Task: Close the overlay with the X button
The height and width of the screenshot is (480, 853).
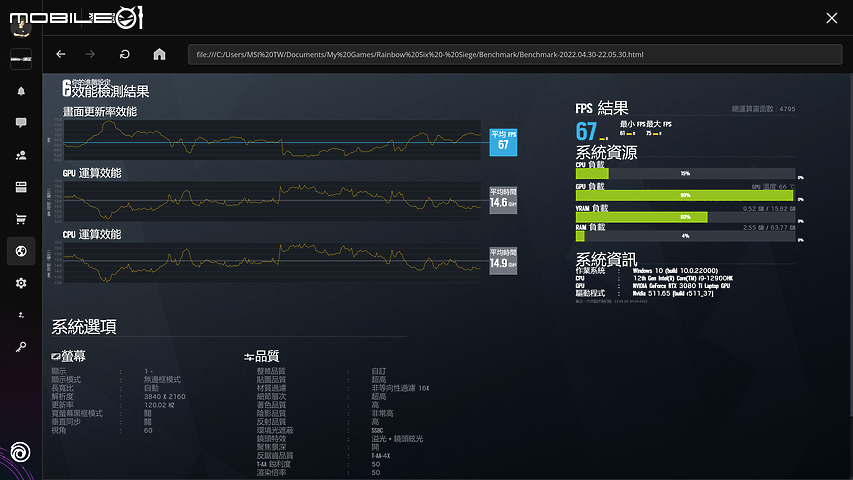Action: [831, 18]
